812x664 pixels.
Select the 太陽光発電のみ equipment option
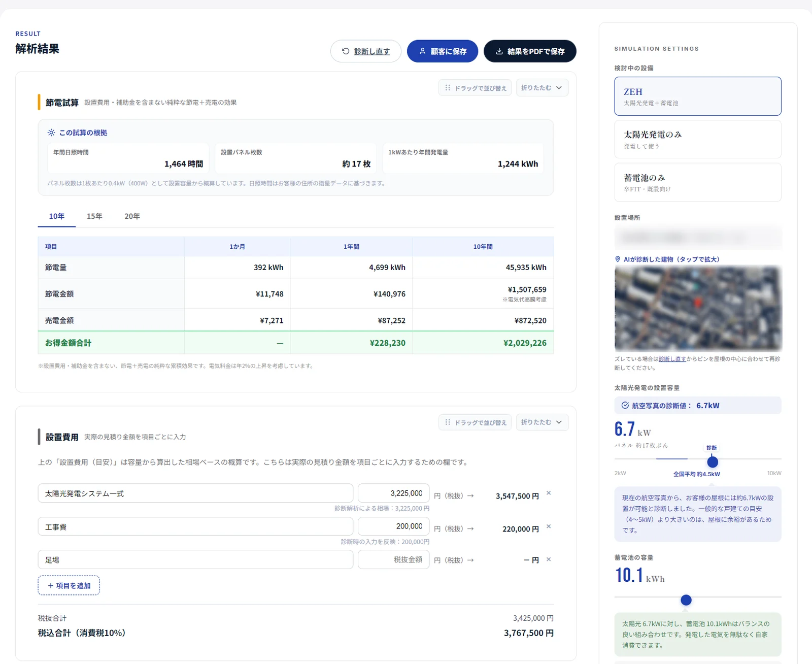(698, 139)
